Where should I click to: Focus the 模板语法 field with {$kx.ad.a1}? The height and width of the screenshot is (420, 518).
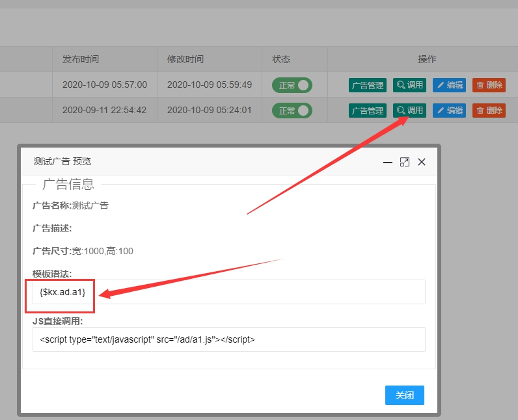click(x=229, y=292)
